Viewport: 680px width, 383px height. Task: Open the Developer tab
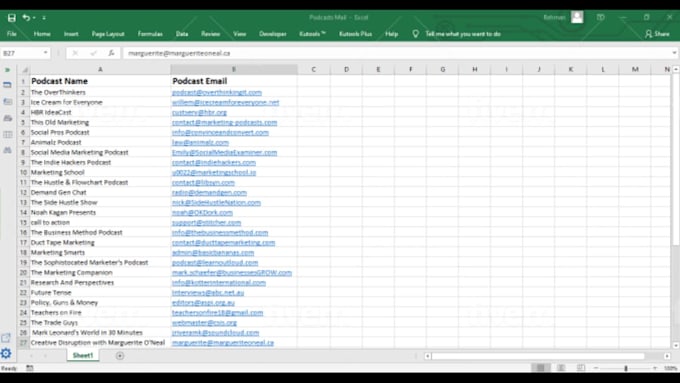pos(273,34)
